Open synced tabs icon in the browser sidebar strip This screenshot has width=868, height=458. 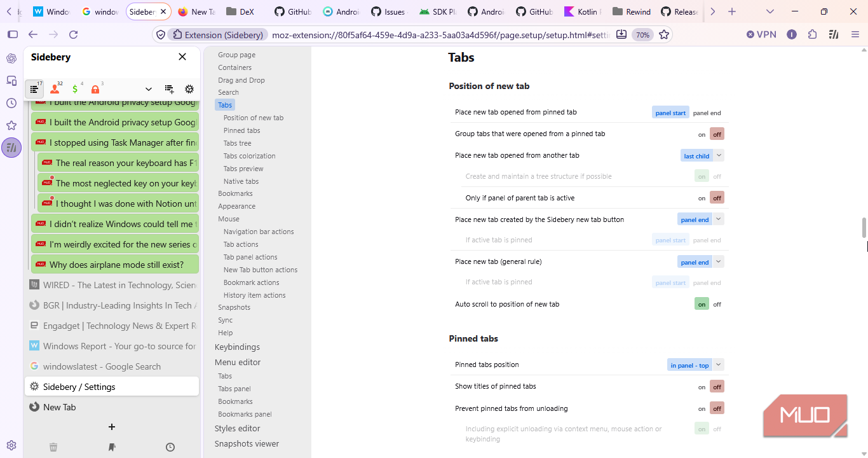[11, 81]
